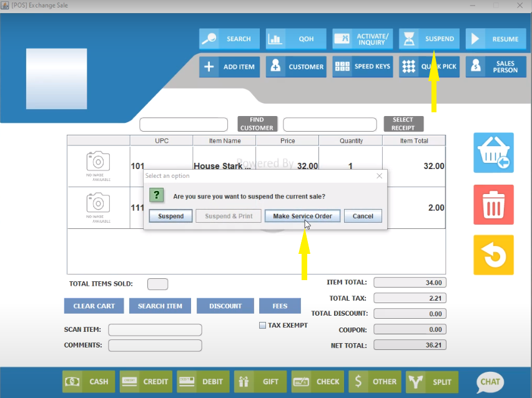The height and width of the screenshot is (398, 532).
Task: Click the receipt number input field
Action: coord(330,124)
